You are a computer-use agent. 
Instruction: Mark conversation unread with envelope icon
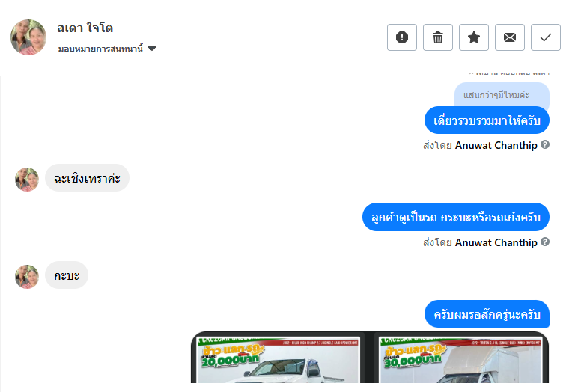[x=510, y=37]
